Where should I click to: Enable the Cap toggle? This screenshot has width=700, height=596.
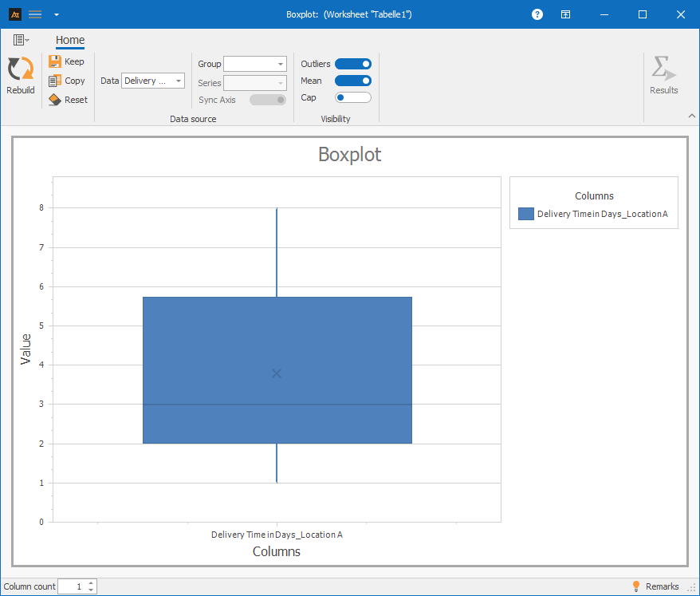(x=352, y=97)
